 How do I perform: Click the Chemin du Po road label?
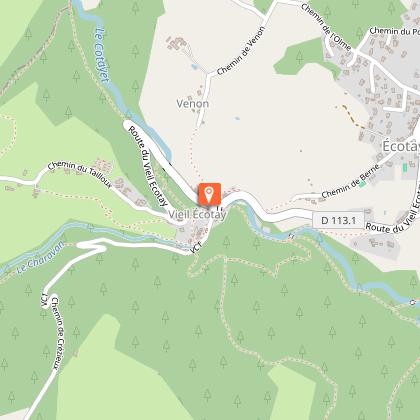tap(394, 31)
